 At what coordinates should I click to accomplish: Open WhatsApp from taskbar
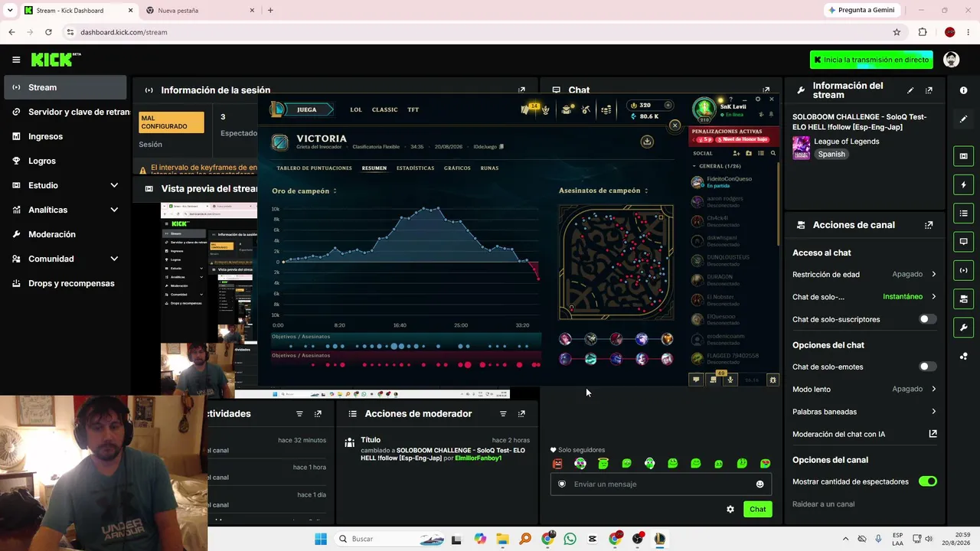coord(570,539)
